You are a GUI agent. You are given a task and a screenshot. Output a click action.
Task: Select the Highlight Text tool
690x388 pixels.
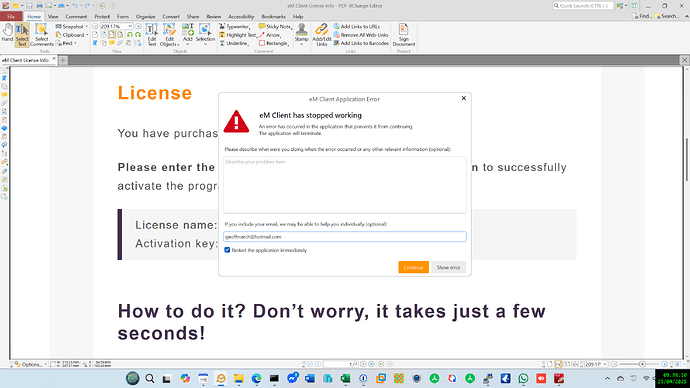click(x=238, y=35)
